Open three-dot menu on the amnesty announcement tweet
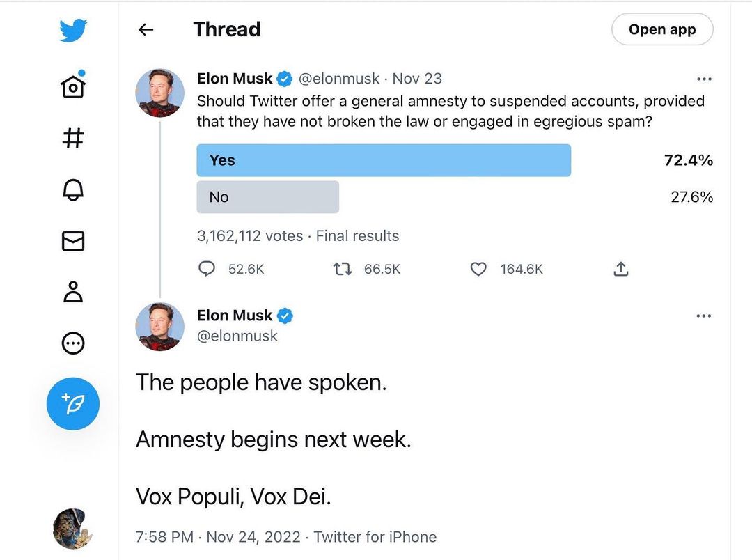This screenshot has width=752, height=560. (x=704, y=316)
